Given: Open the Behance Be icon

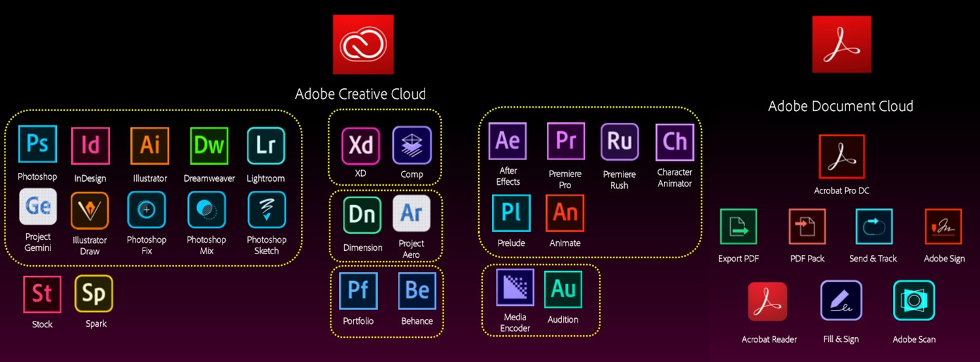Looking at the screenshot, I should pos(417,291).
